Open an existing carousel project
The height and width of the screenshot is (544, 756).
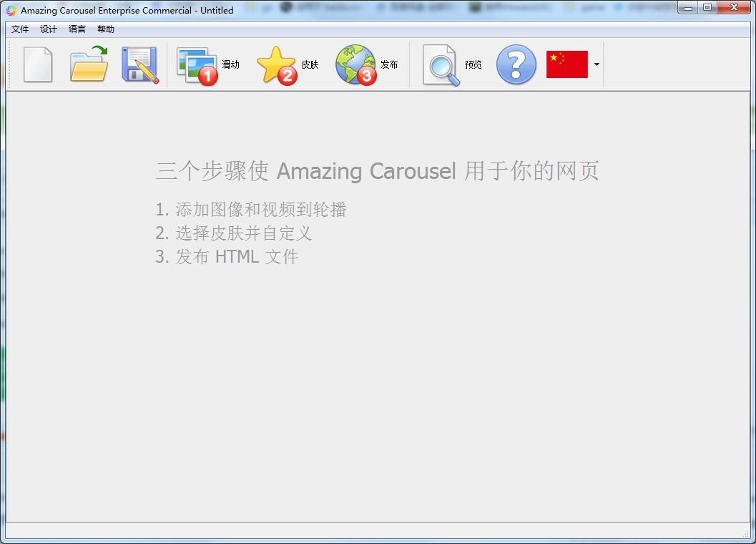[87, 64]
